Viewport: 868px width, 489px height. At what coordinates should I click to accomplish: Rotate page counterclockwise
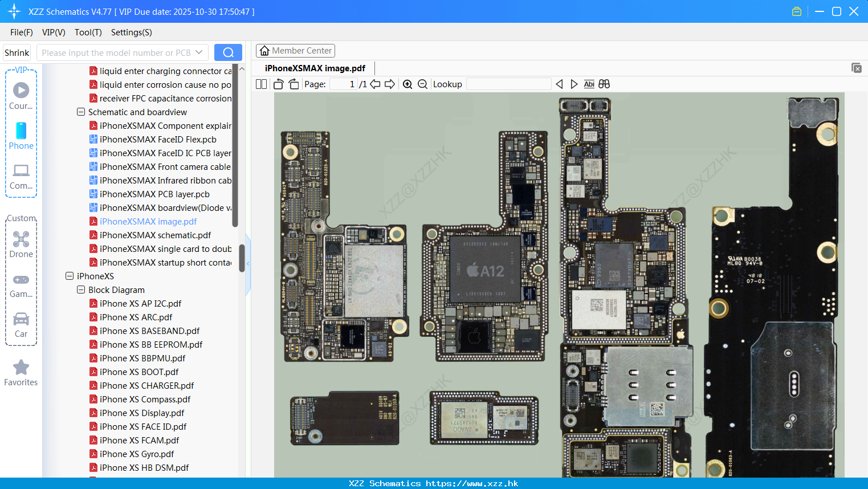pyautogui.click(x=278, y=84)
